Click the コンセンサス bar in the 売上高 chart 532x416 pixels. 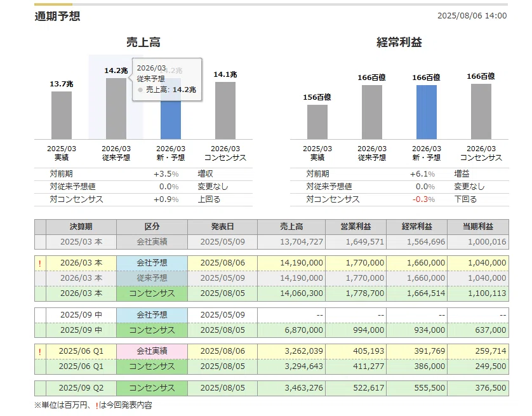225,111
